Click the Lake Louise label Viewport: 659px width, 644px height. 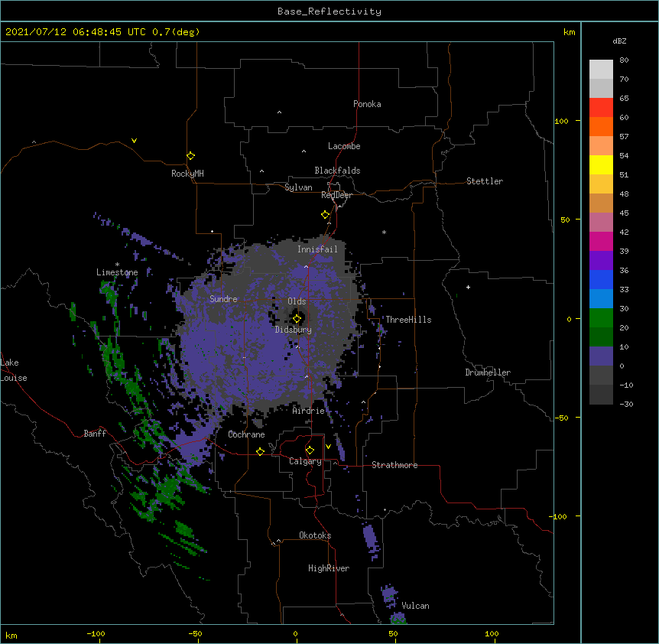(14, 370)
